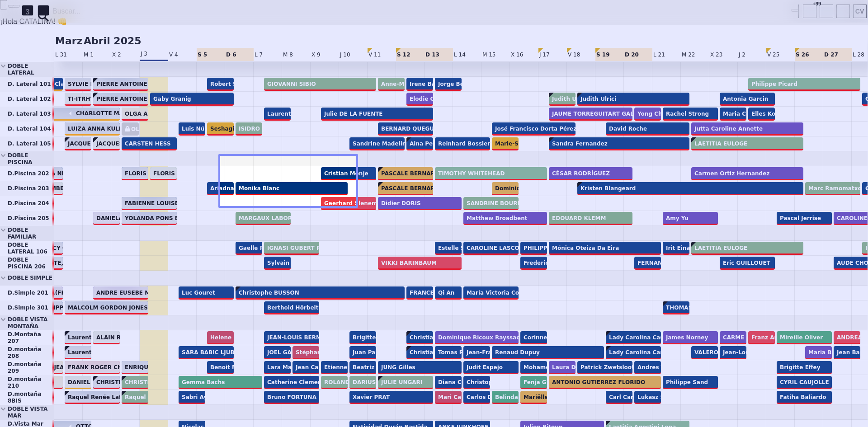
Task: Open the VIKKI BARINBAUM reservation
Action: pyautogui.click(x=419, y=263)
